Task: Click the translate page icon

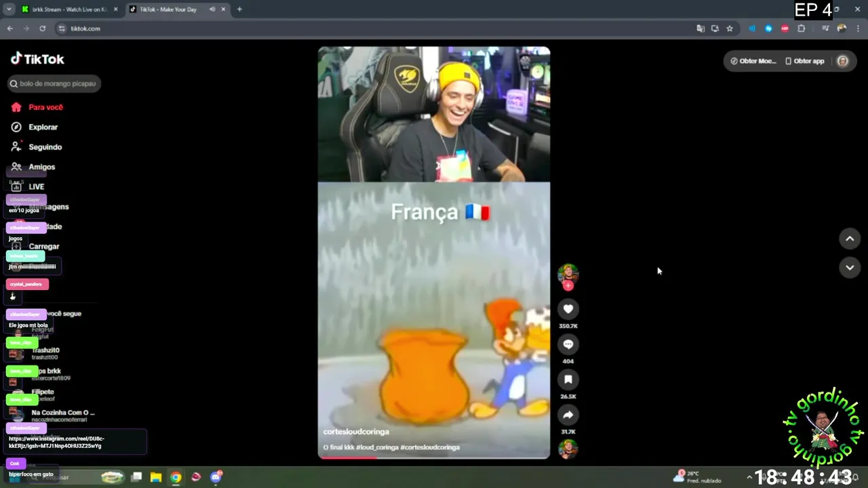Action: click(701, 28)
